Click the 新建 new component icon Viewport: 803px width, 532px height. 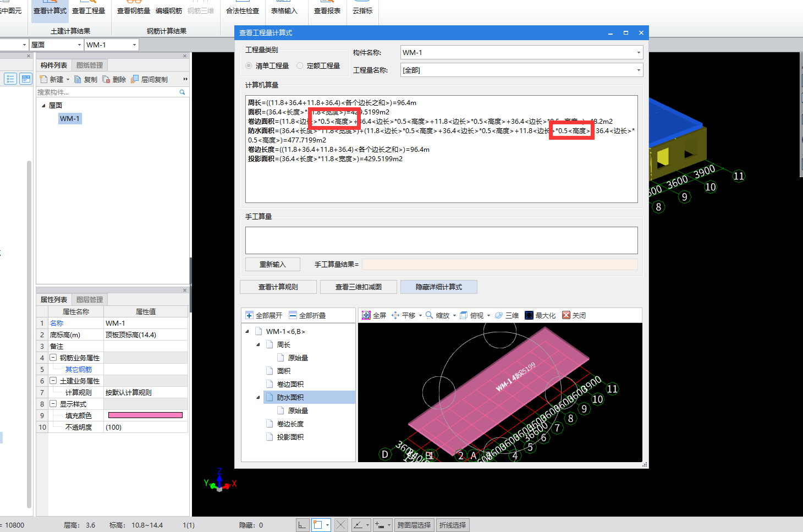click(x=43, y=79)
